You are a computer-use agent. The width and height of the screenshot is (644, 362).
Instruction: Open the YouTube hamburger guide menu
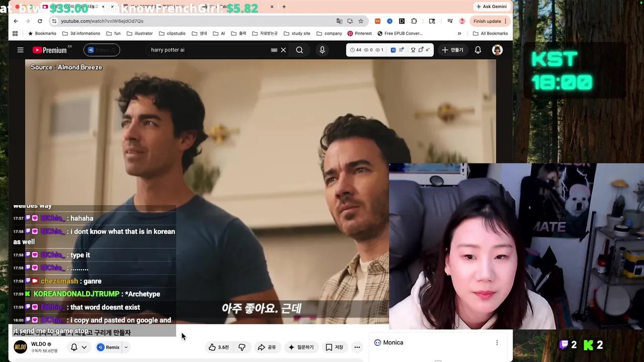pos(20,50)
